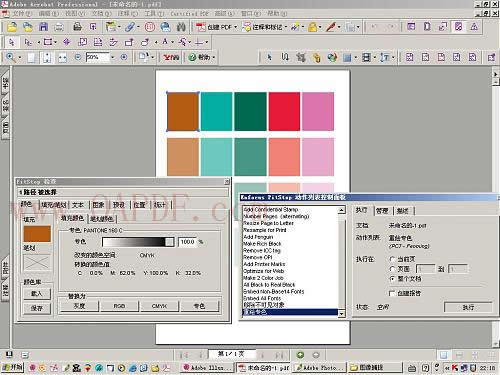Viewport: 500px width, 375px height.
Task: Click the Load (载入) color library button
Action: pos(37,293)
